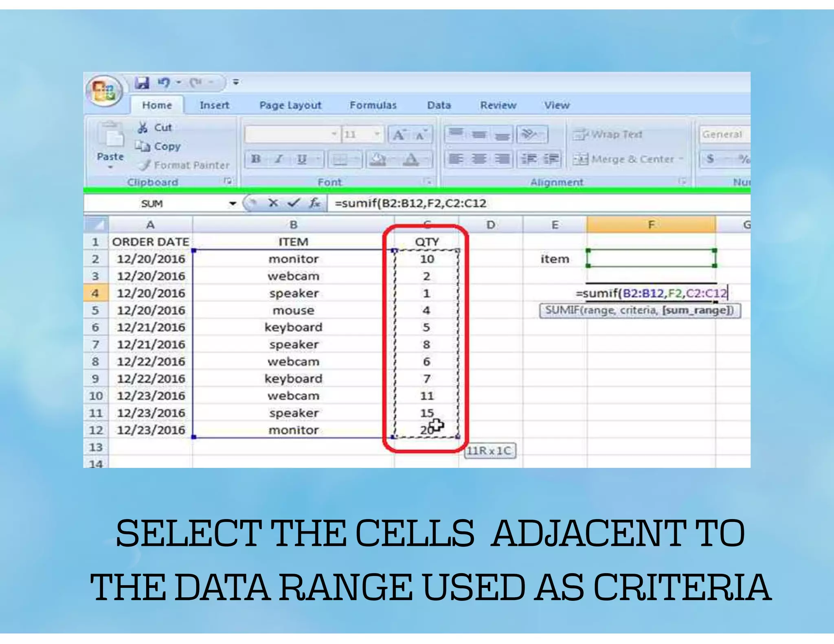Click inside the formula bar text
This screenshot has width=834, height=644.
click(410, 203)
